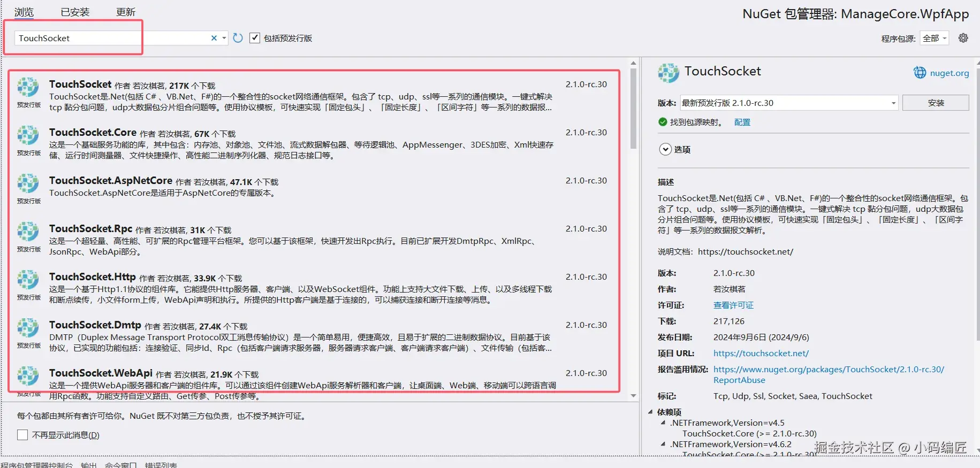Switch to the Browse (浏览) tab
The width and height of the screenshot is (980, 468).
(24, 12)
